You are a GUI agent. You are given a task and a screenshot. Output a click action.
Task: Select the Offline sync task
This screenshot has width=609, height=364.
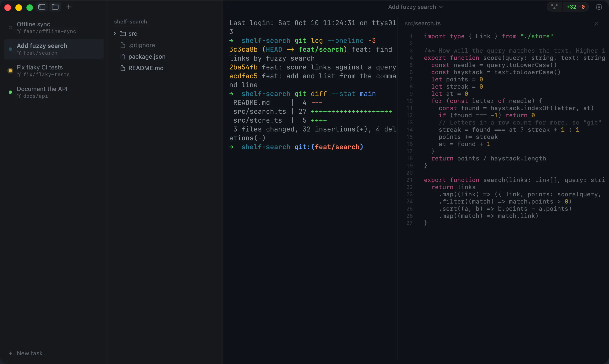pos(53,28)
